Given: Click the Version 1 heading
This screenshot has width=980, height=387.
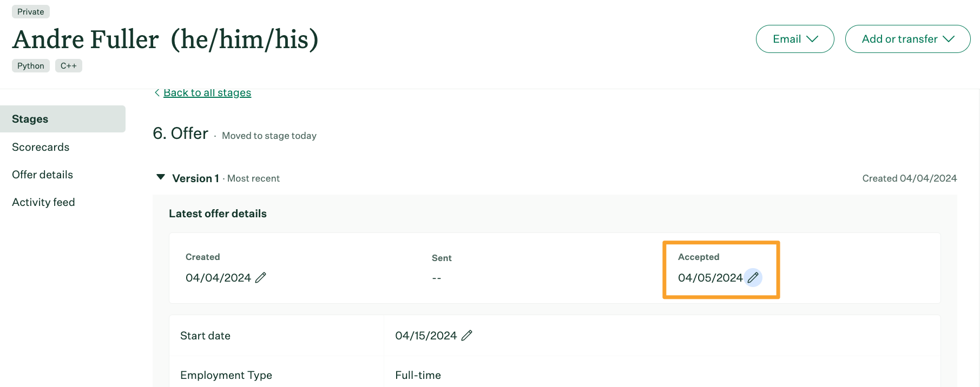Looking at the screenshot, I should click(195, 178).
